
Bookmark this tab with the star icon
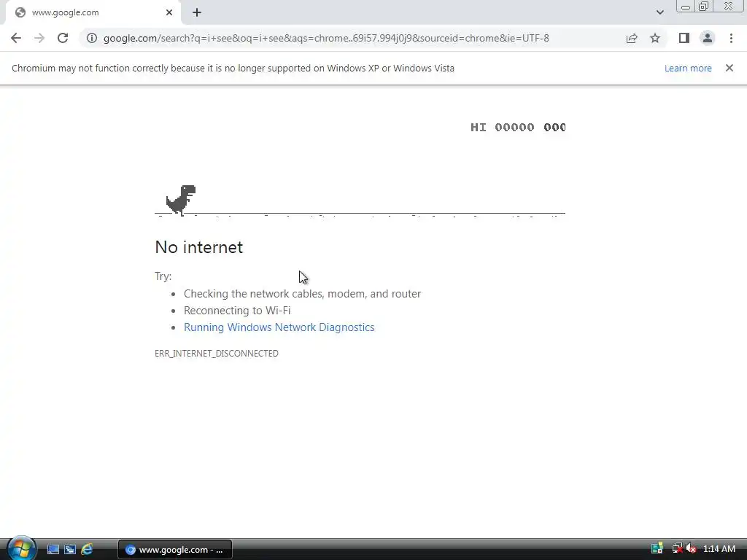pos(655,38)
